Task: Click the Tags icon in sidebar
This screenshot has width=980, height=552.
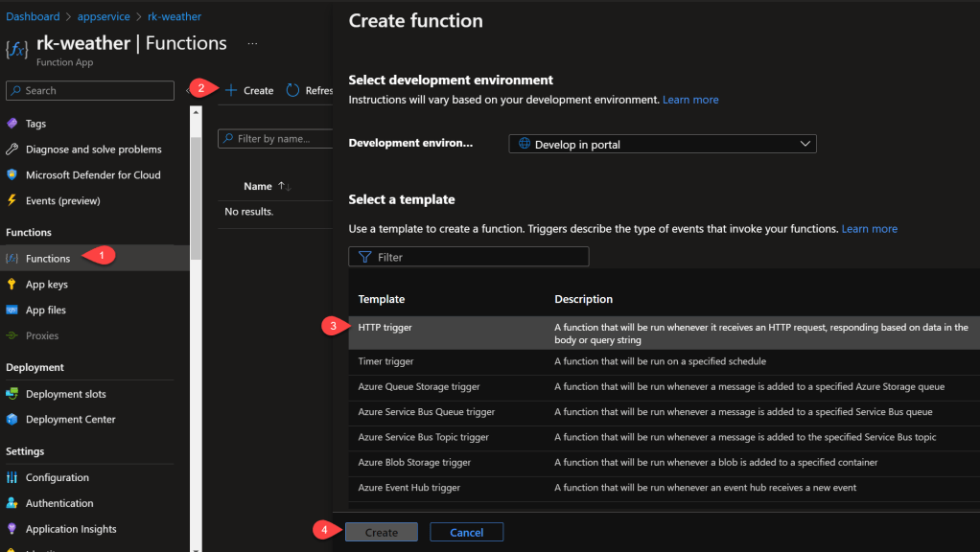Action: point(12,124)
